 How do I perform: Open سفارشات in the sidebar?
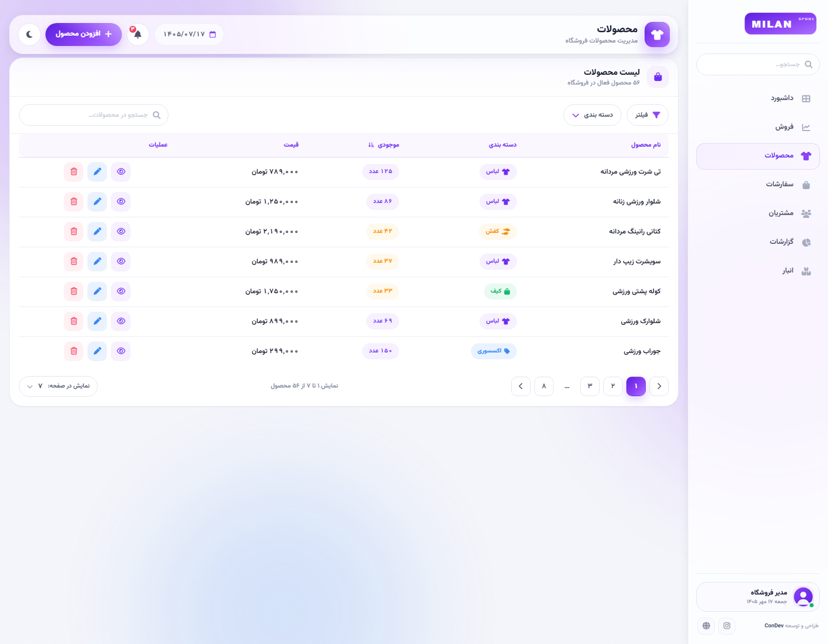(758, 185)
